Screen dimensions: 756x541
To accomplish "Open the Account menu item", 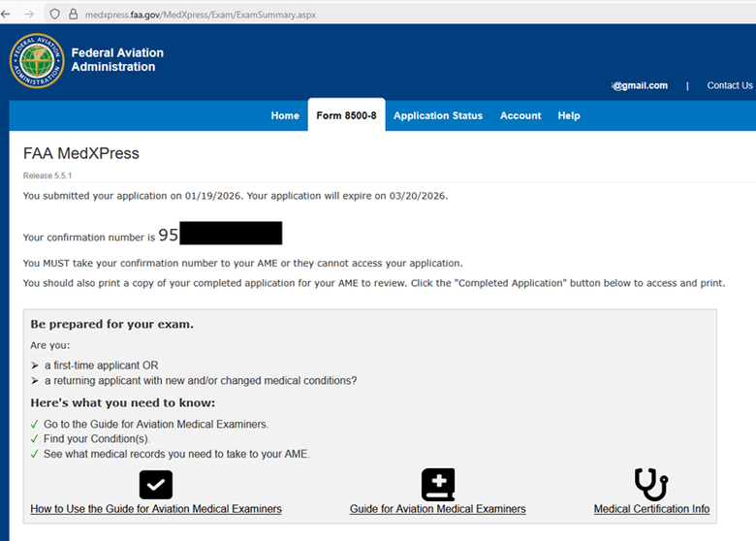I will [520, 115].
